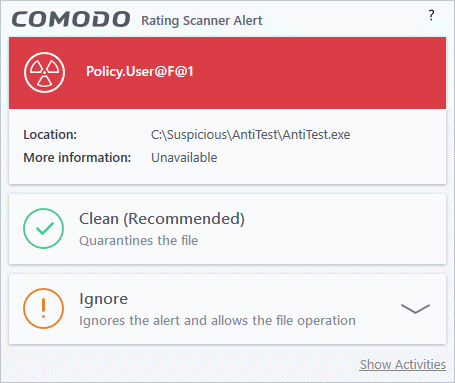The height and width of the screenshot is (383, 455).
Task: Click the Clean option panel background
Action: (227, 229)
